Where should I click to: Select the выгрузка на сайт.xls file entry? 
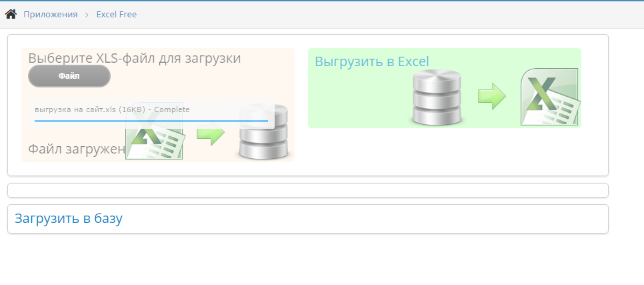tap(112, 110)
